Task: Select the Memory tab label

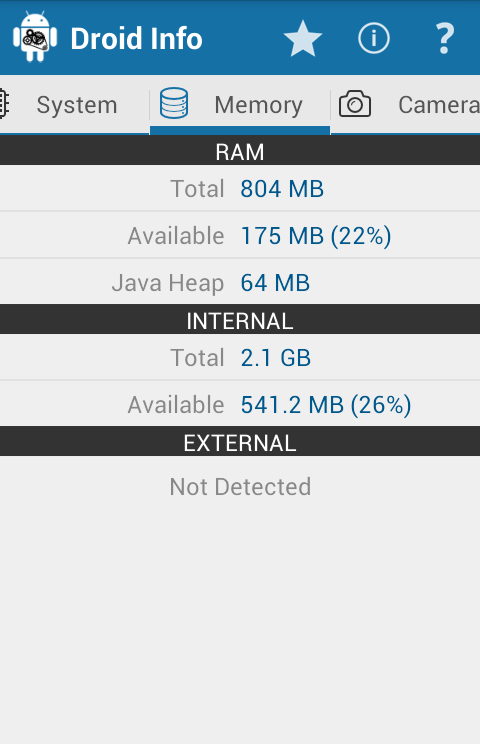Action: (x=258, y=105)
